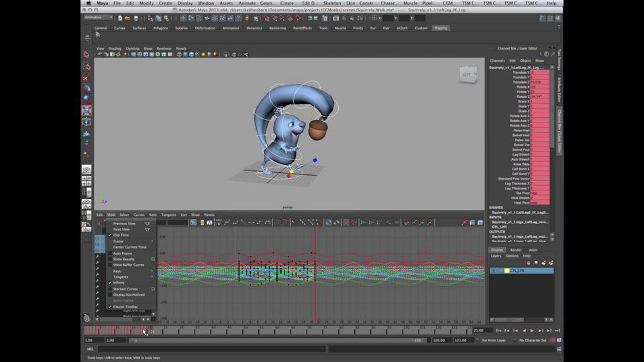
Task: Click the four-view layout icon
Action: point(86,181)
